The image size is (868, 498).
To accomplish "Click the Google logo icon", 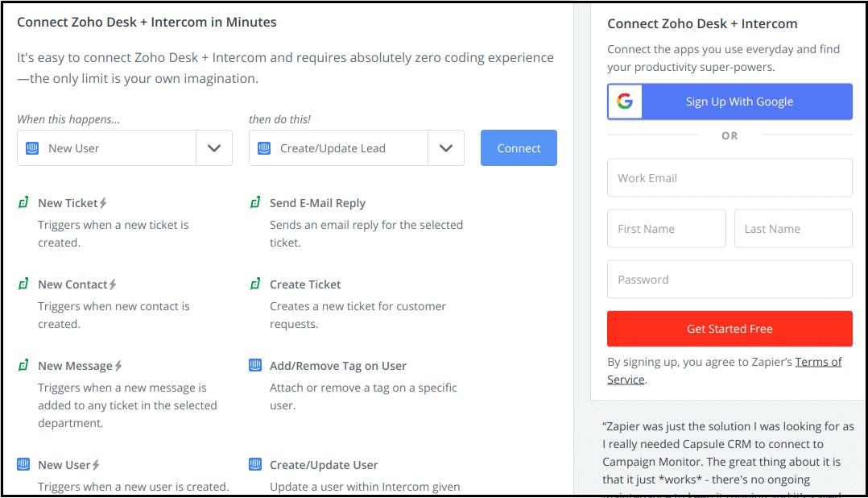I will pyautogui.click(x=625, y=102).
